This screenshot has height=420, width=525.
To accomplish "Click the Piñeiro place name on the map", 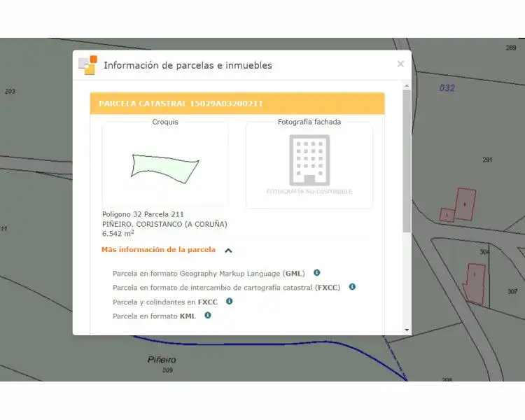I will point(162,360).
